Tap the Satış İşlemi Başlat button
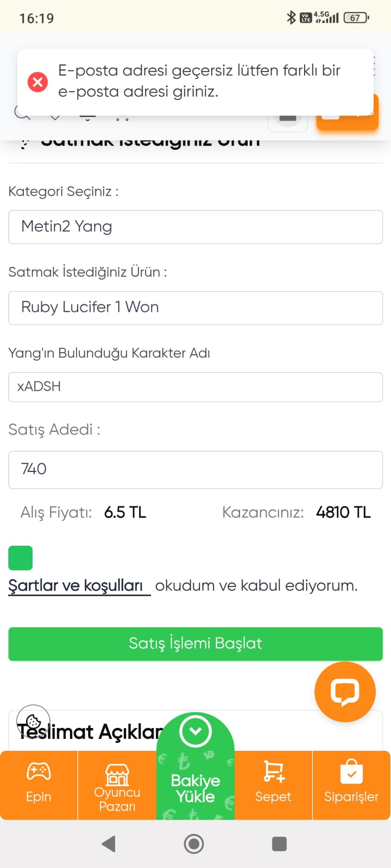This screenshot has height=868, width=391. pyautogui.click(x=195, y=644)
